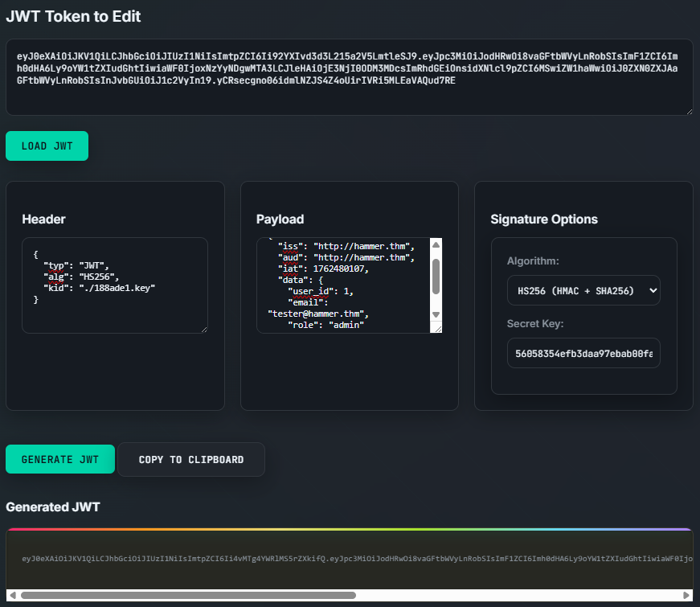Click the Generated JWT scrollbar right arrow
This screenshot has width=700, height=607.
point(686,596)
